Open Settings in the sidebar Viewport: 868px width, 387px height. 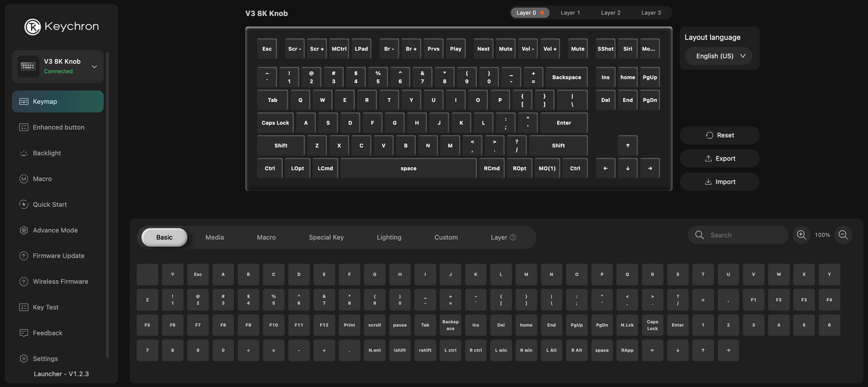point(45,359)
